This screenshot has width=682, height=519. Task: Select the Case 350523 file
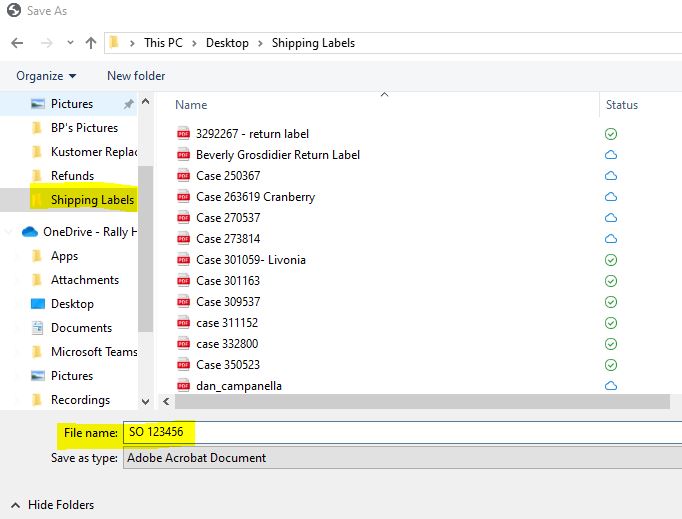(x=228, y=365)
